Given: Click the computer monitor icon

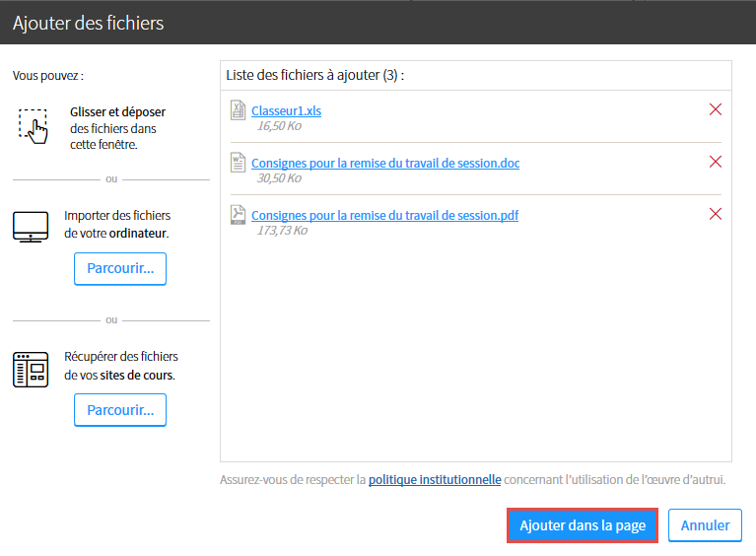Looking at the screenshot, I should (31, 226).
